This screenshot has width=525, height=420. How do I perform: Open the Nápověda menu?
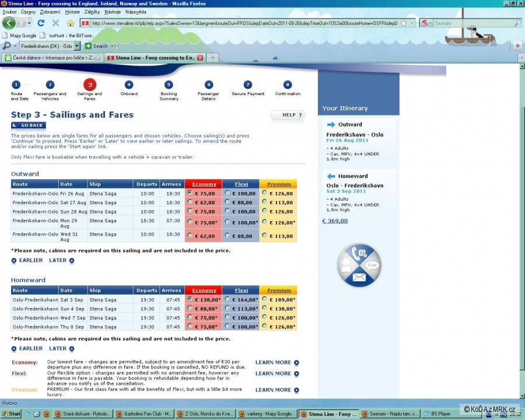135,12
